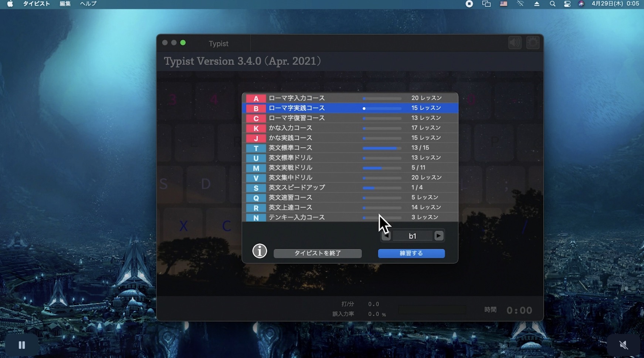
Task: Open Control Center icon in menu bar
Action: [567, 4]
